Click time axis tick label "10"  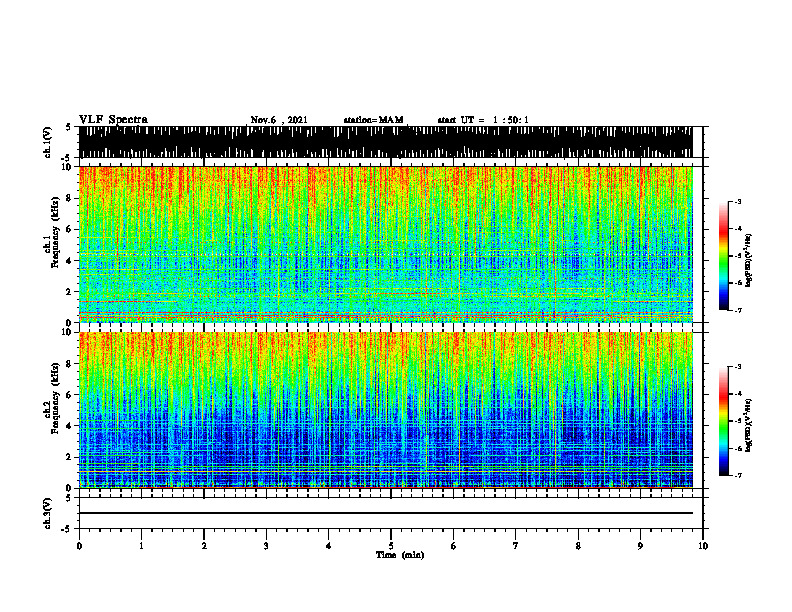pyautogui.click(x=703, y=546)
